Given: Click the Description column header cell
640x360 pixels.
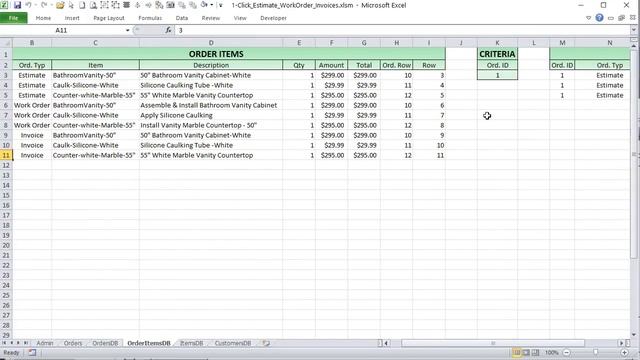Looking at the screenshot, I should pos(211,65).
